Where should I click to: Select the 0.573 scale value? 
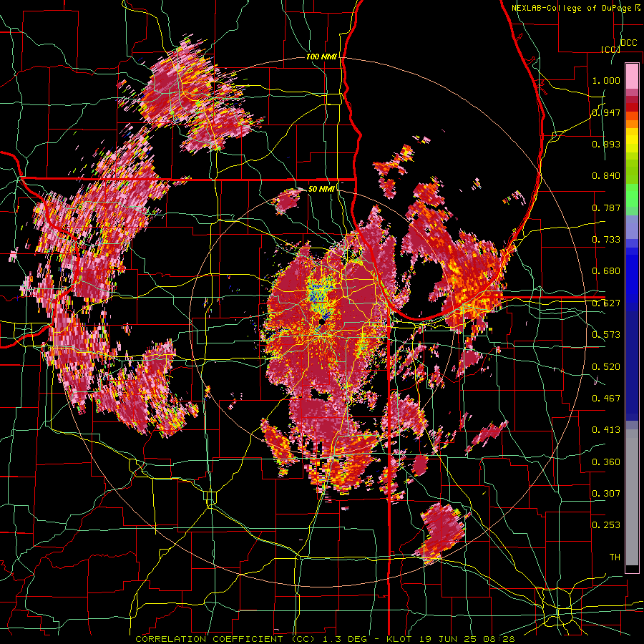pyautogui.click(x=606, y=335)
